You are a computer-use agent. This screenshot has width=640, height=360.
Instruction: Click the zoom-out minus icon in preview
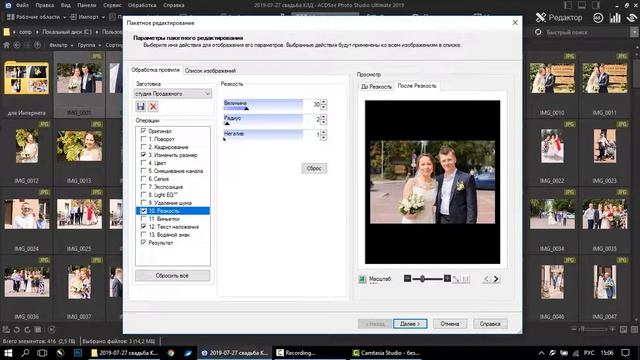(407, 278)
